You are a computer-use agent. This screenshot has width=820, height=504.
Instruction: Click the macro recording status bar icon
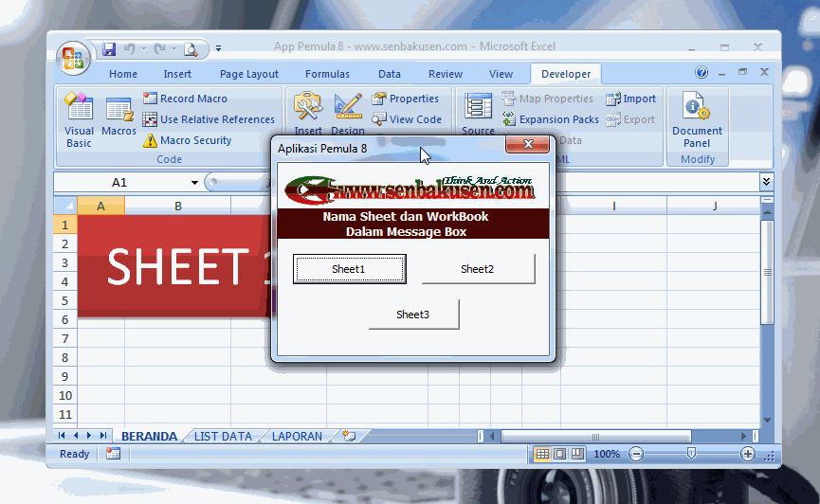pos(113,454)
